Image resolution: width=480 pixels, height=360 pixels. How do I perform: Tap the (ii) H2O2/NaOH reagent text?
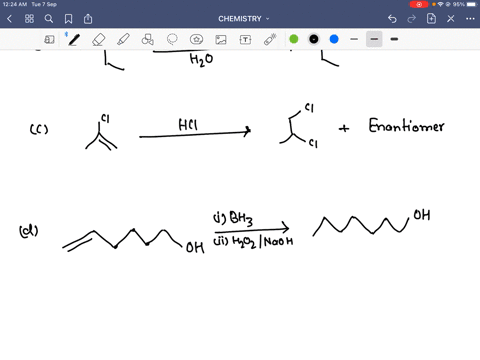click(253, 241)
